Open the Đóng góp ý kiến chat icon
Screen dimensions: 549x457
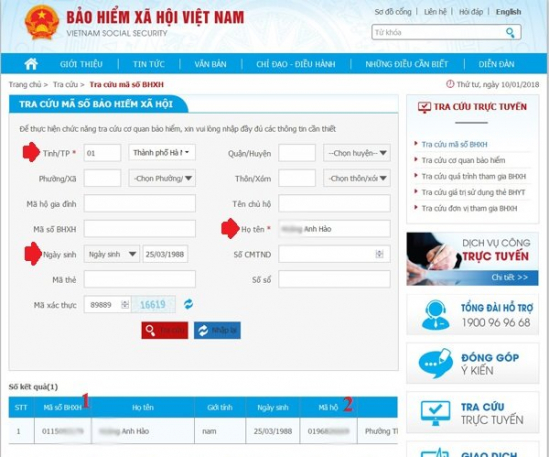click(435, 363)
